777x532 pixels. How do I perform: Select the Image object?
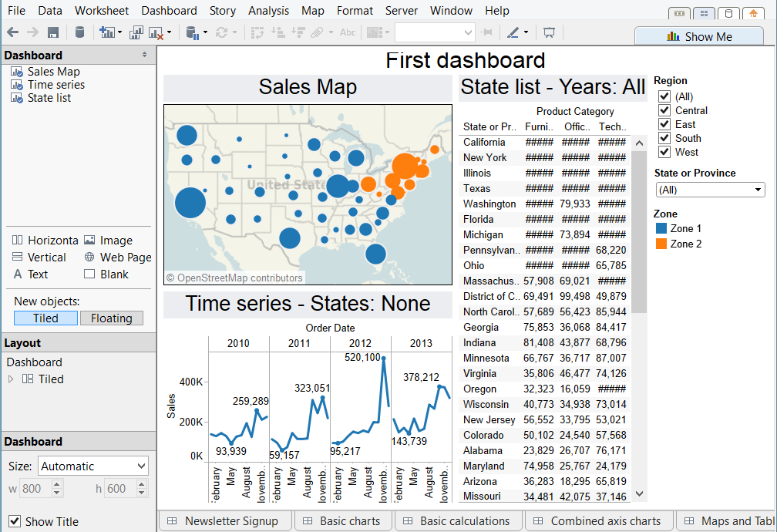tap(108, 241)
